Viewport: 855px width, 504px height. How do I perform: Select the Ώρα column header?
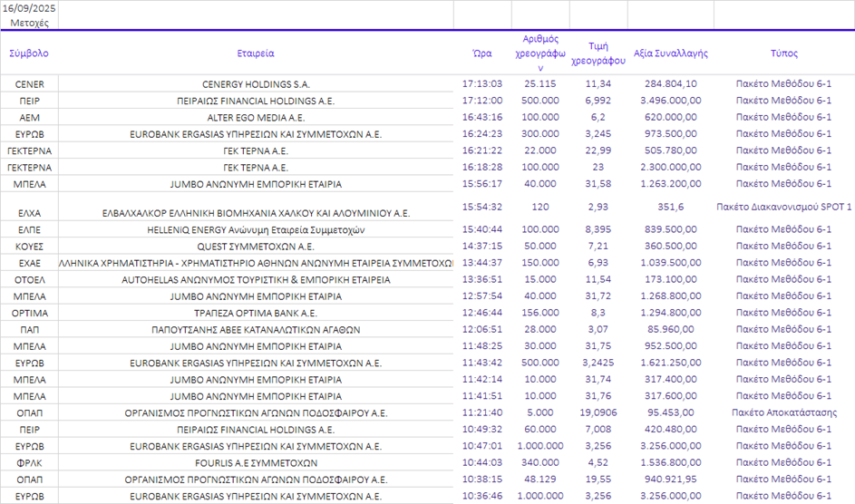click(482, 53)
